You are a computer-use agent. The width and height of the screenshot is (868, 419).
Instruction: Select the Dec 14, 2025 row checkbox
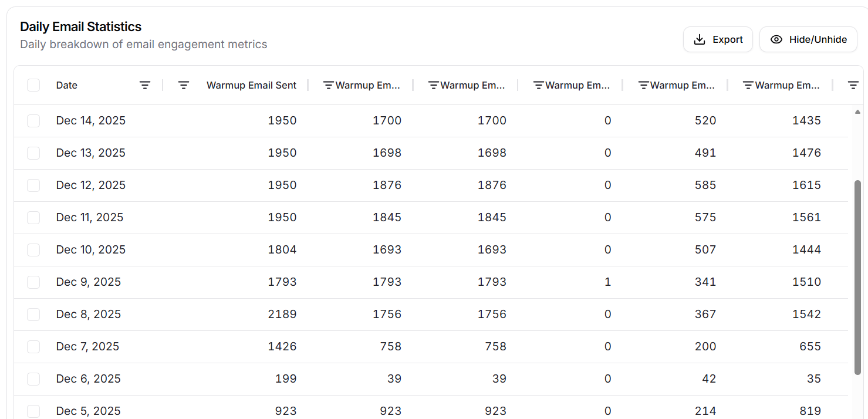click(x=33, y=121)
